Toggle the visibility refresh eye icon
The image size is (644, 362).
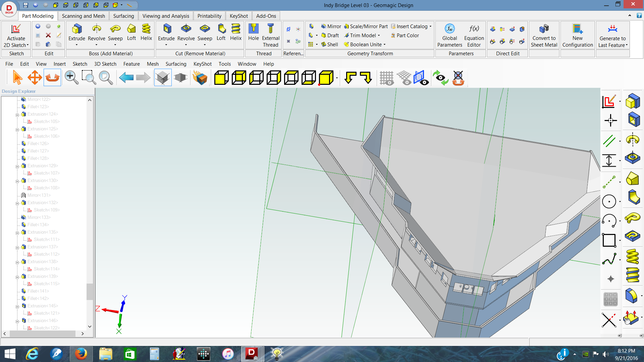(x=440, y=78)
